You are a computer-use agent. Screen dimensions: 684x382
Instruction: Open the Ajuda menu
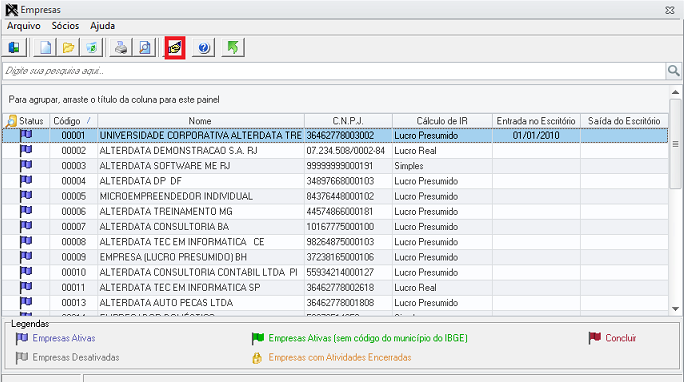click(103, 26)
